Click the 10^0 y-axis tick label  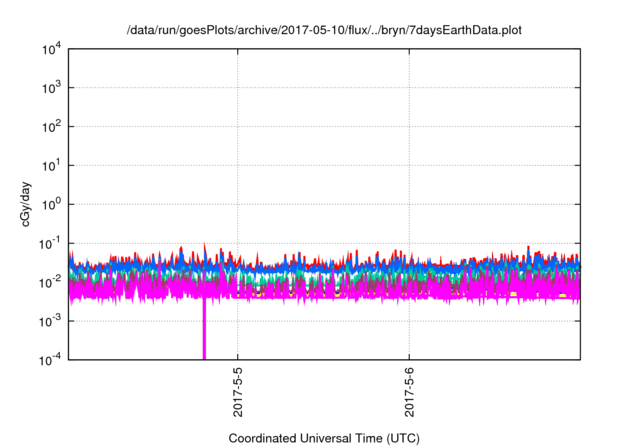[51, 204]
